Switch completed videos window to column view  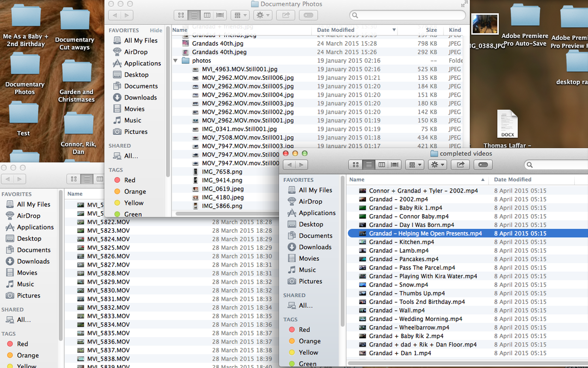coord(382,165)
